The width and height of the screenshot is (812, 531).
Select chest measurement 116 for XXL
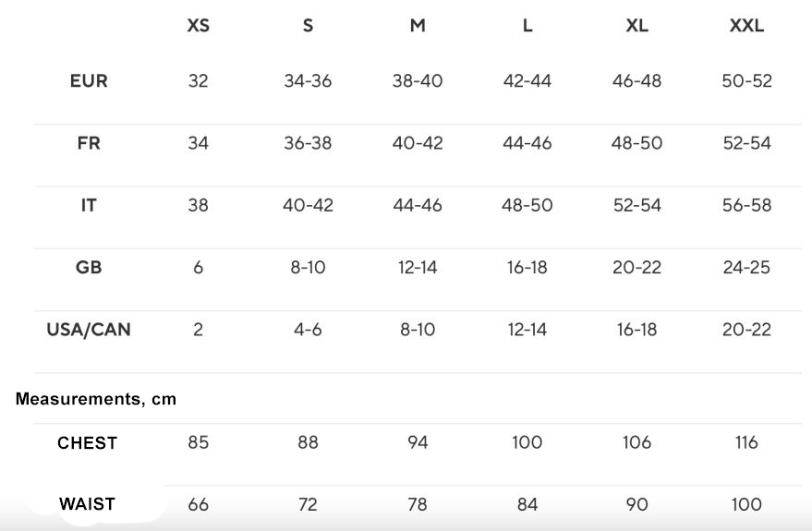click(746, 443)
